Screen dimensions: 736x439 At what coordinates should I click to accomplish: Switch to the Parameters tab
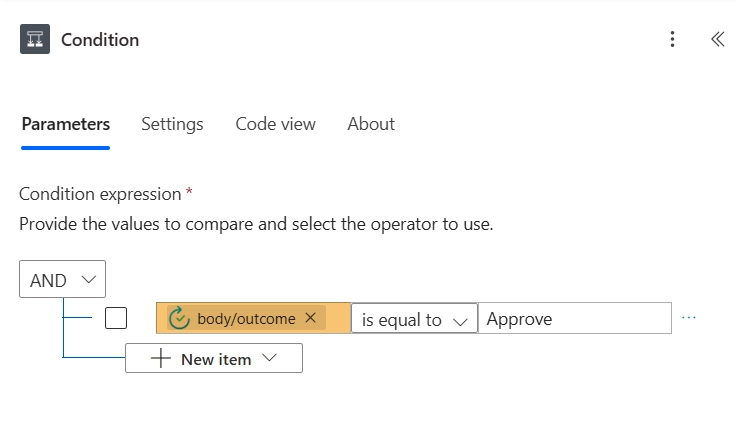[66, 124]
